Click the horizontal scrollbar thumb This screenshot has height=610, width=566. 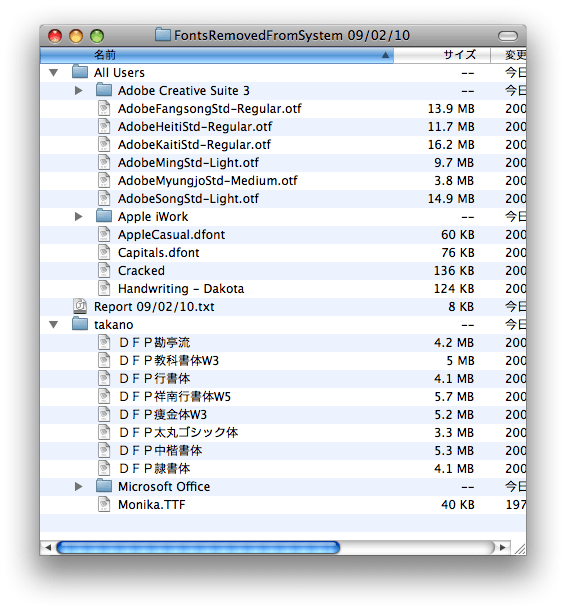point(198,547)
